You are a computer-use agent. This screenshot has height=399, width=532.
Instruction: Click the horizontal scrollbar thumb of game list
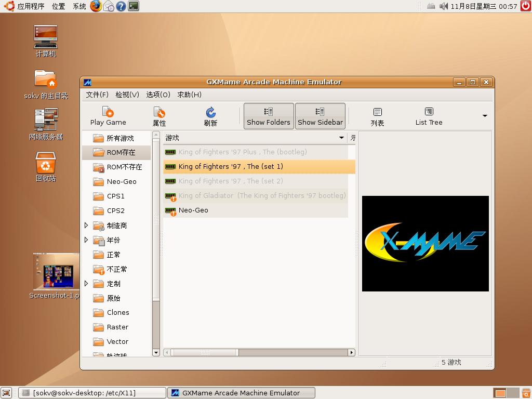(x=205, y=353)
